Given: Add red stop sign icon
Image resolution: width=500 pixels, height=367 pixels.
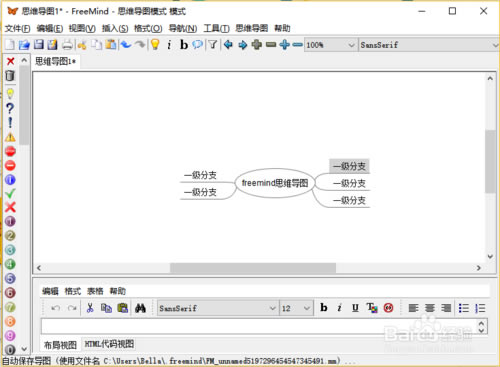Looking at the screenshot, I should 10,151.
